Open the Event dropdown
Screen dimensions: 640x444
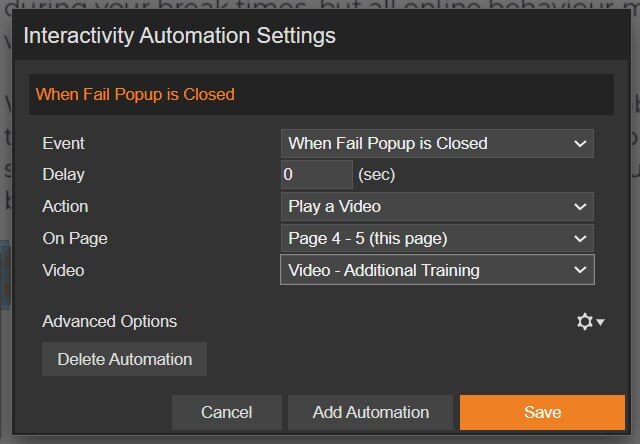pyautogui.click(x=437, y=143)
